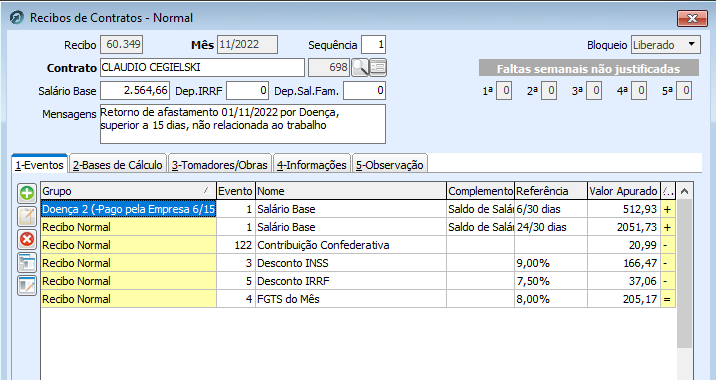Select the Desconto INSS row
Viewport: 716px width, 380px height.
click(358, 263)
